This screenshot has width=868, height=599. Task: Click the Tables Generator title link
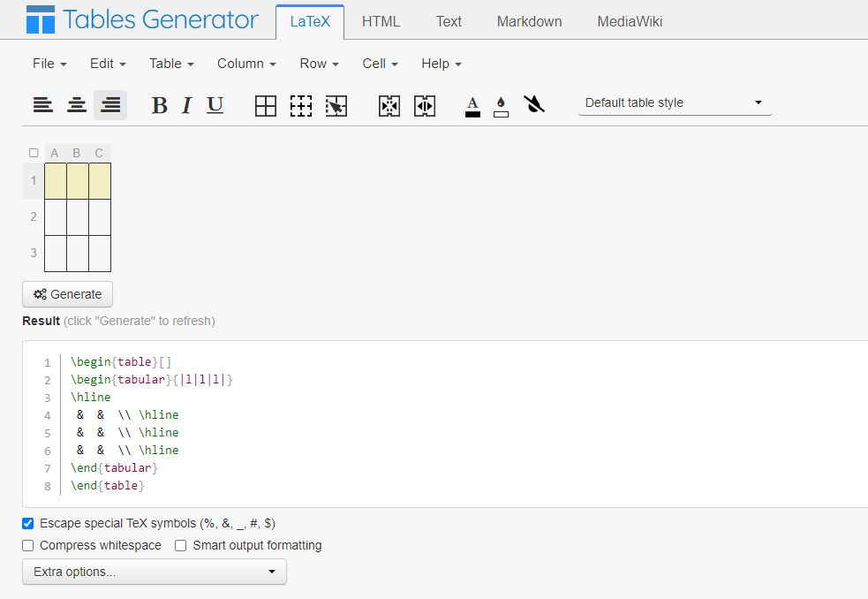161,19
